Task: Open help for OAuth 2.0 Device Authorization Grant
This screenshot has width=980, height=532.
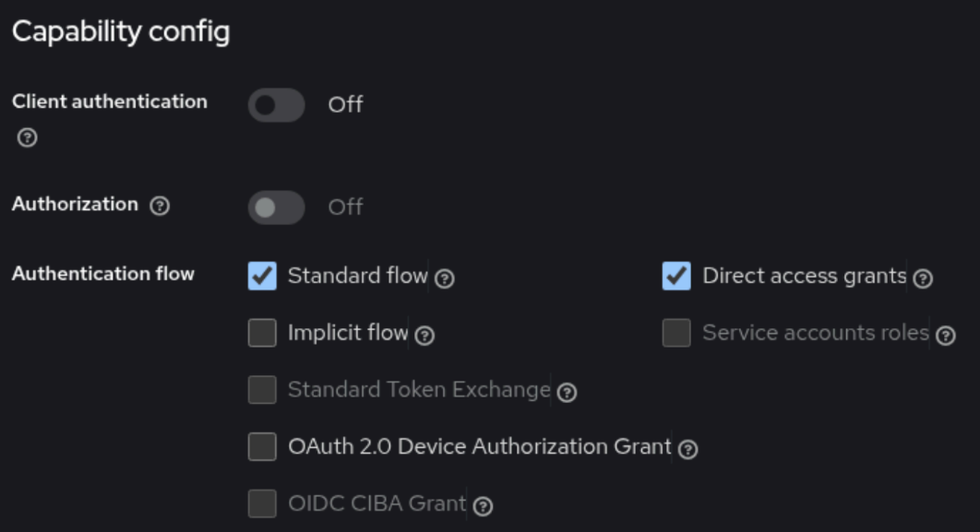Action: tap(687, 450)
